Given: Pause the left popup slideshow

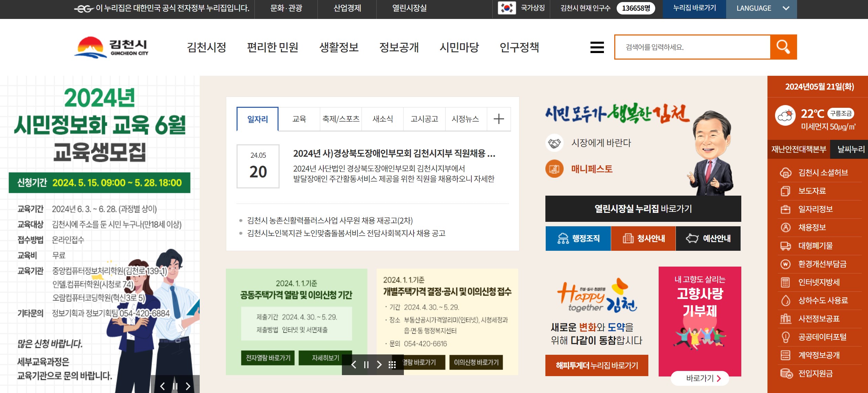Looking at the screenshot, I should coord(175,386).
